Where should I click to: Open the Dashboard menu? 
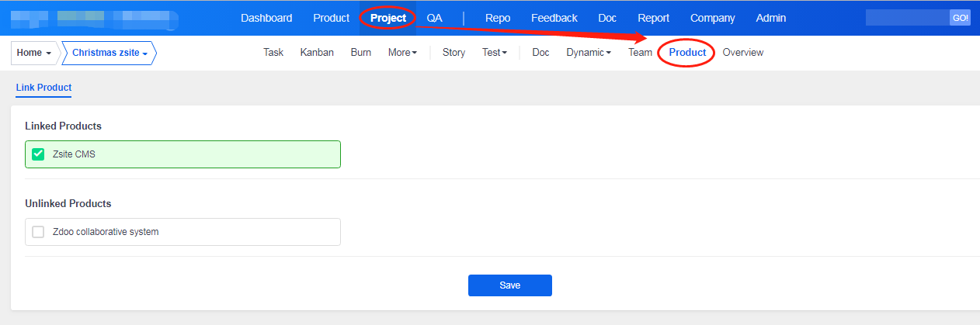(266, 18)
